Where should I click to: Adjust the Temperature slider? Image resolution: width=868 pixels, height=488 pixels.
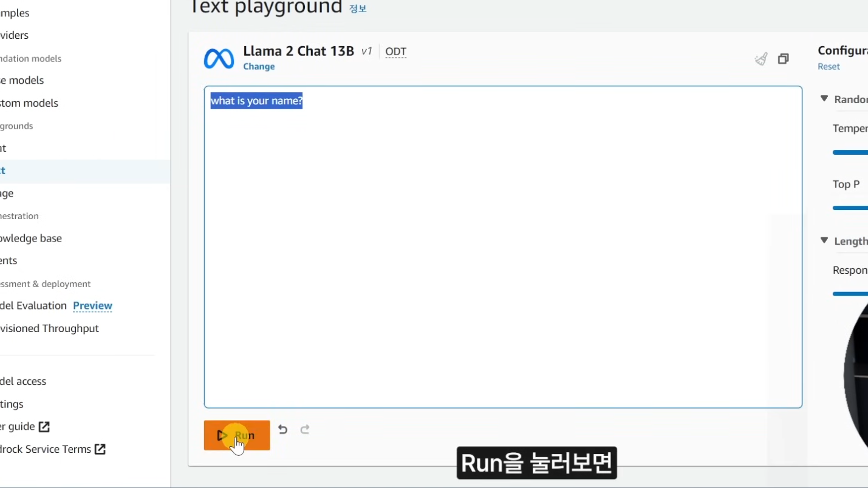click(850, 152)
